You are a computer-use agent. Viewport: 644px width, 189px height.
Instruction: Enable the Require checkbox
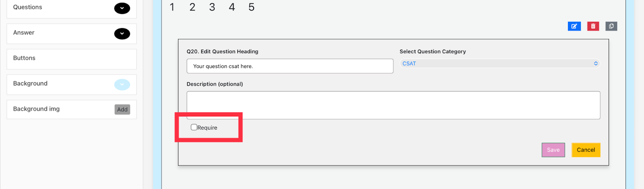(x=194, y=127)
